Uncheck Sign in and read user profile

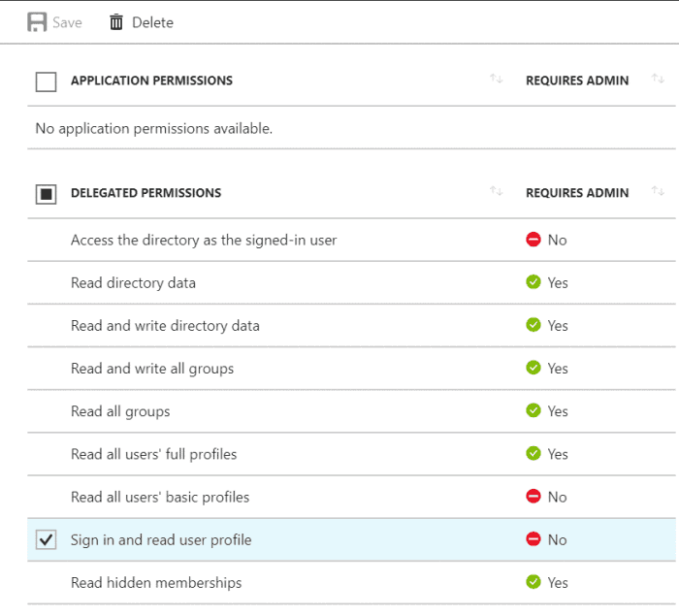pos(46,540)
